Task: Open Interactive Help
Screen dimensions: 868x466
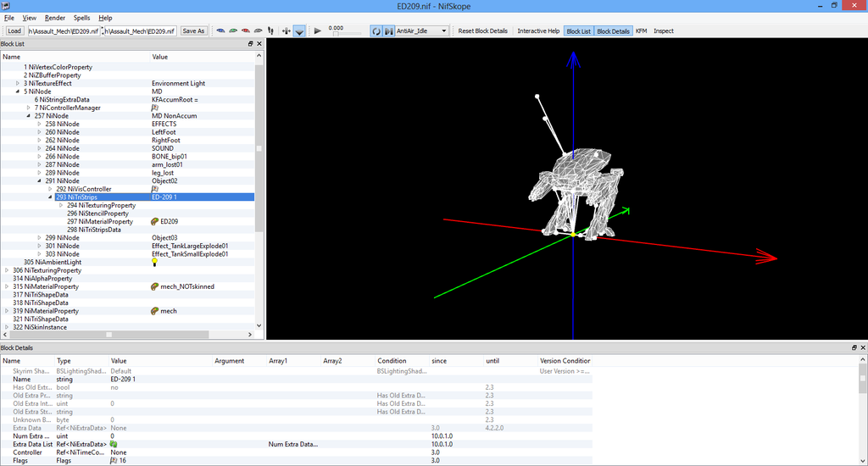Action: (538, 31)
